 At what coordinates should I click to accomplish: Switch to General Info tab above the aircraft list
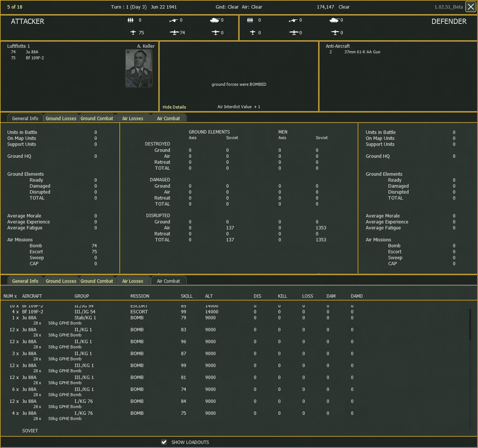[25, 281]
